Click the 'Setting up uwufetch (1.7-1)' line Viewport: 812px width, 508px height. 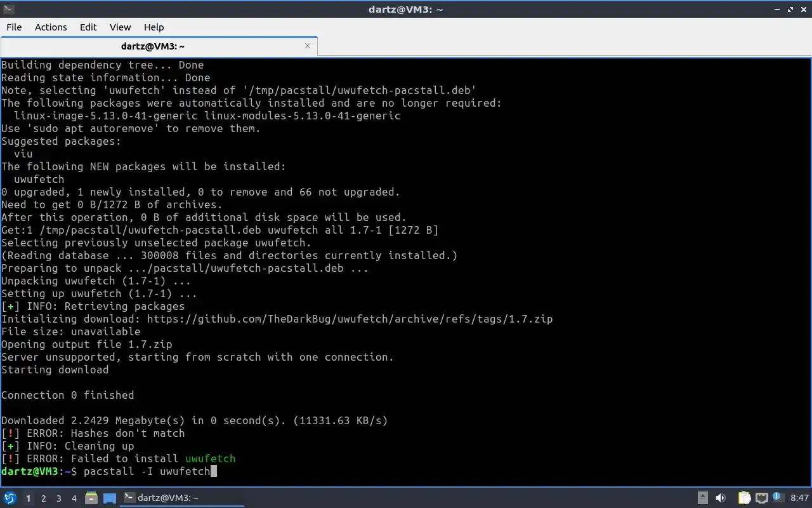pos(100,293)
